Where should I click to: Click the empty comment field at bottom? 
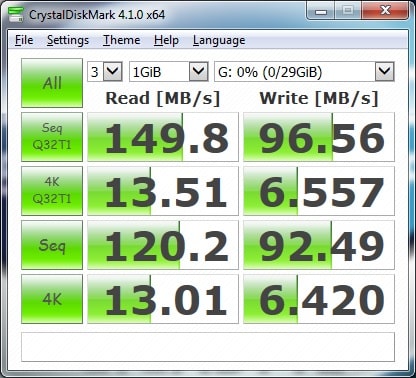tap(208, 347)
